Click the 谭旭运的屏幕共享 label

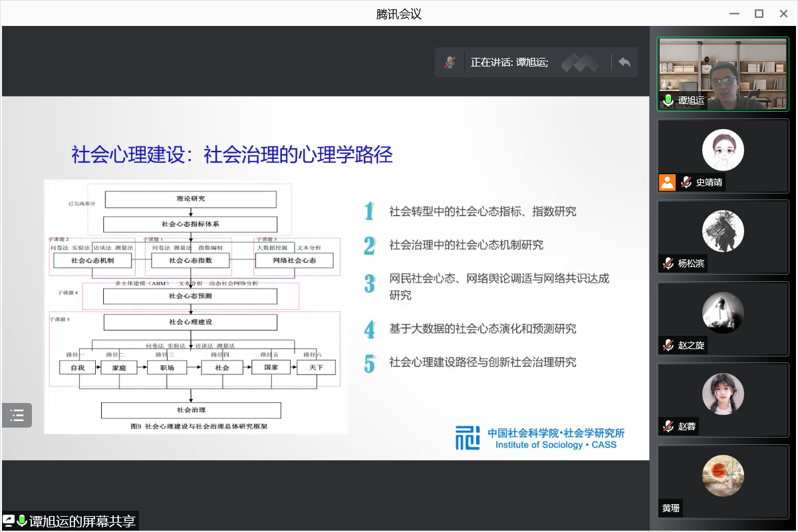[82, 521]
